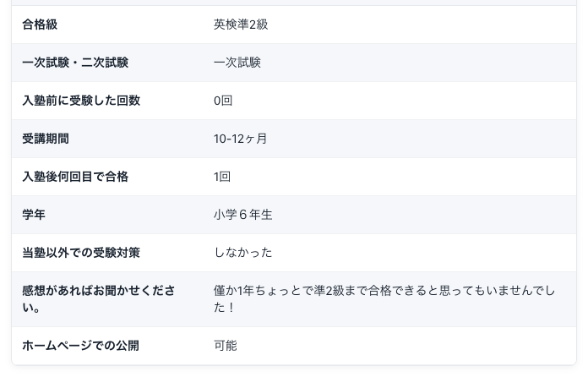Click the 小学６年生 value text
The width and height of the screenshot is (588, 377).
pyautogui.click(x=243, y=215)
